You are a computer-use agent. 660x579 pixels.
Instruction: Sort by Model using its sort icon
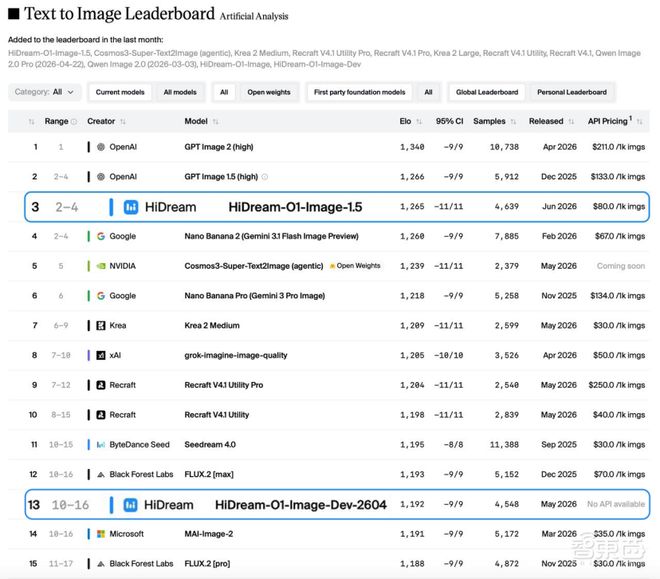coord(216,122)
